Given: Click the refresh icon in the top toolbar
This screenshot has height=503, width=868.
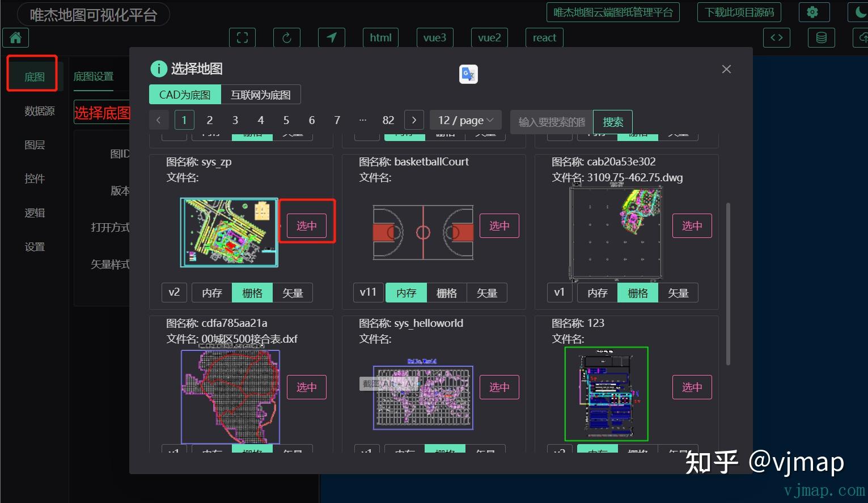Looking at the screenshot, I should [287, 37].
